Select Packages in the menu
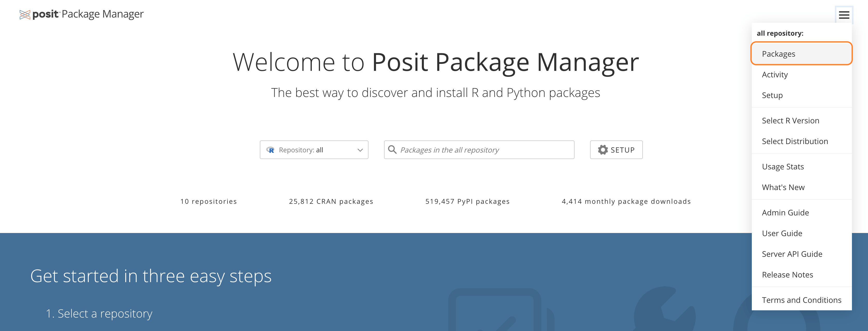868x331 pixels. [x=778, y=54]
